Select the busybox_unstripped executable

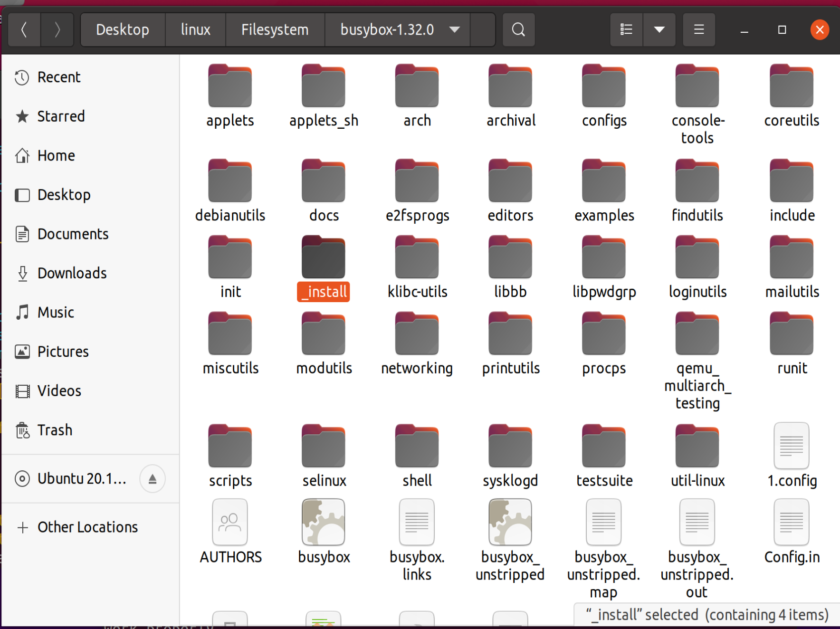511,541
